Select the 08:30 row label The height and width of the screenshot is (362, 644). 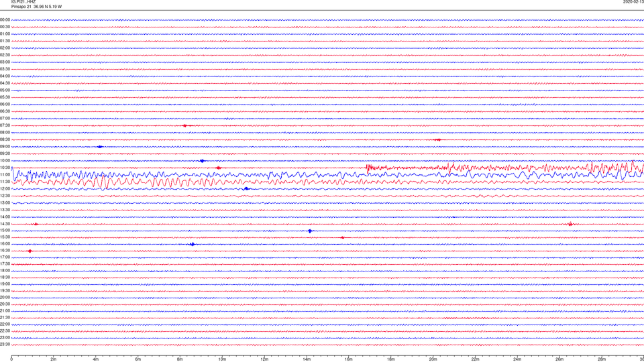(5, 139)
